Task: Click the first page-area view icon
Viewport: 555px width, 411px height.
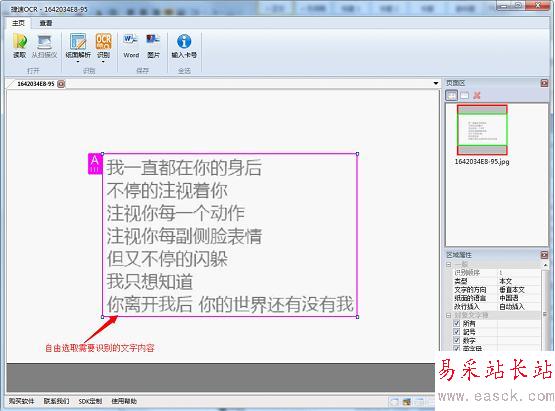Action: click(x=451, y=95)
